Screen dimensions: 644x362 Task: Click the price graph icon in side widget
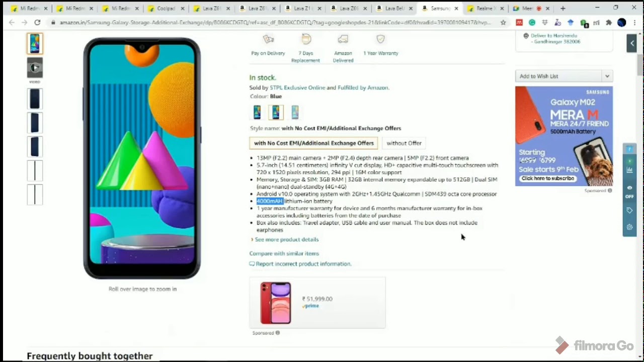(x=629, y=170)
